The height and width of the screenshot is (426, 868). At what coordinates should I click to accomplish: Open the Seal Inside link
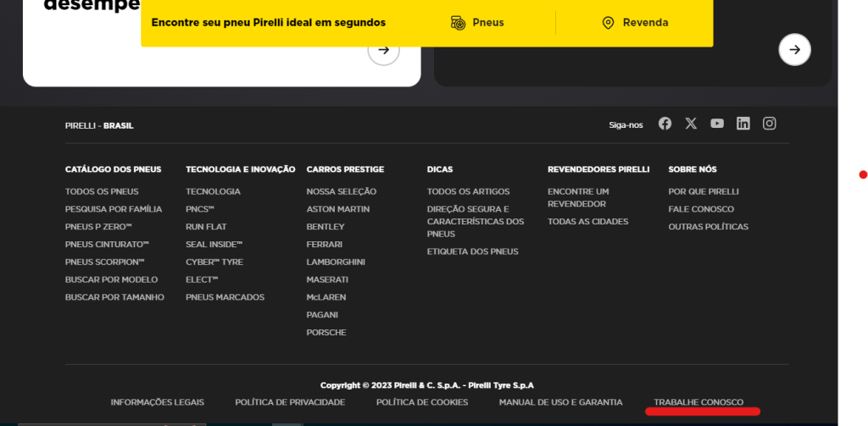tap(214, 245)
